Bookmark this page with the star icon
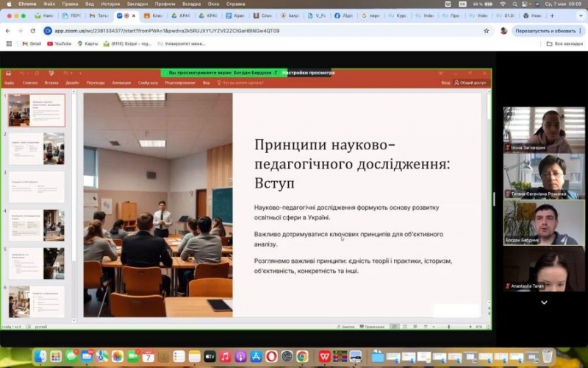This screenshot has height=368, width=588. pyautogui.click(x=486, y=31)
